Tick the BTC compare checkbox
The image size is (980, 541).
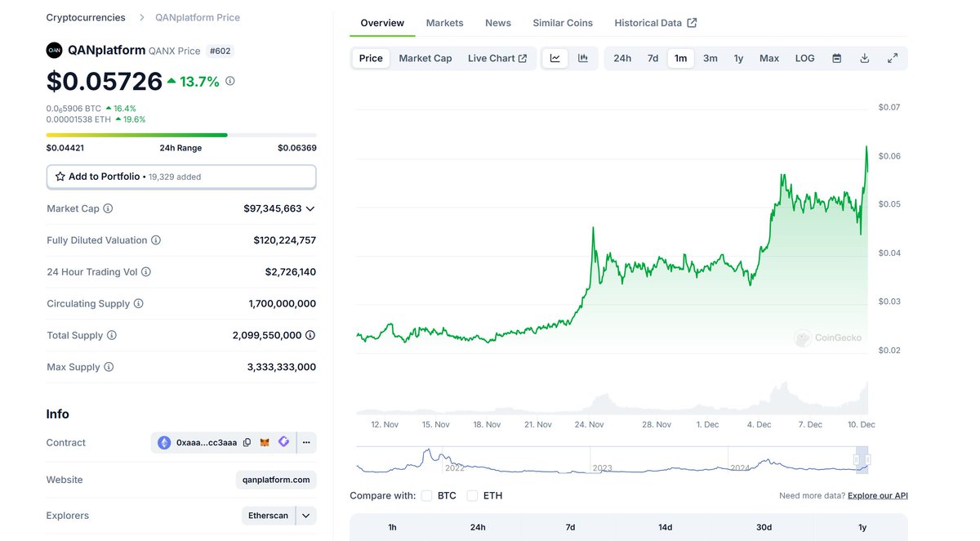tap(426, 495)
